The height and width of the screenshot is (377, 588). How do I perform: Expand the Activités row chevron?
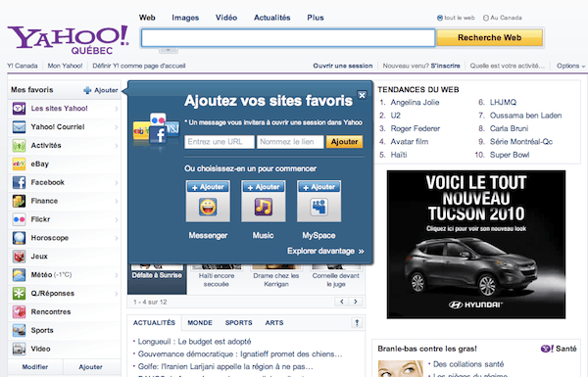117,146
